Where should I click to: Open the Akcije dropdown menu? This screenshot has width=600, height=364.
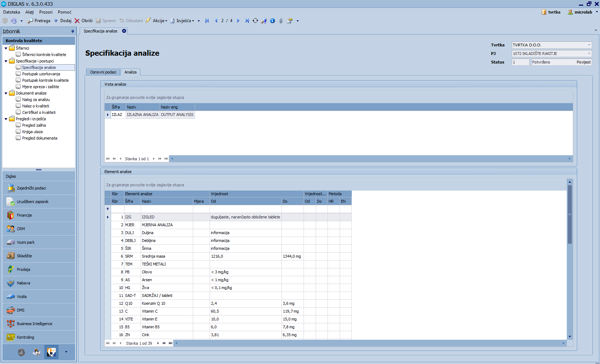click(156, 21)
